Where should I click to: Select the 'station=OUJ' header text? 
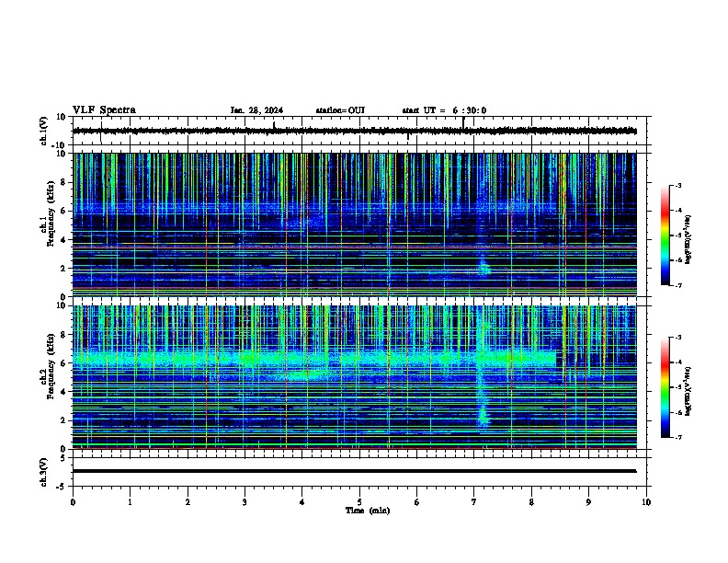pyautogui.click(x=340, y=110)
